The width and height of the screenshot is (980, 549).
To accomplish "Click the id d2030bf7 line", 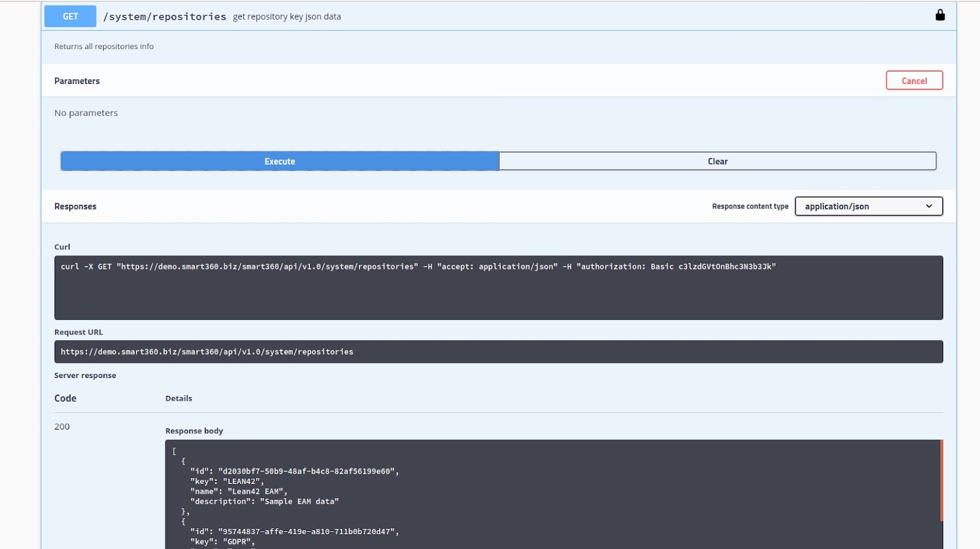I will tap(295, 471).
